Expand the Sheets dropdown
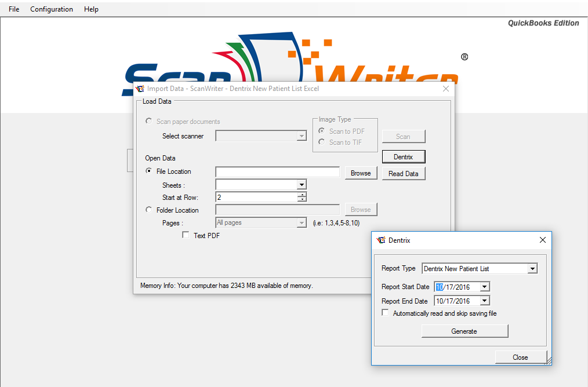This screenshot has height=387, width=588. 302,184
